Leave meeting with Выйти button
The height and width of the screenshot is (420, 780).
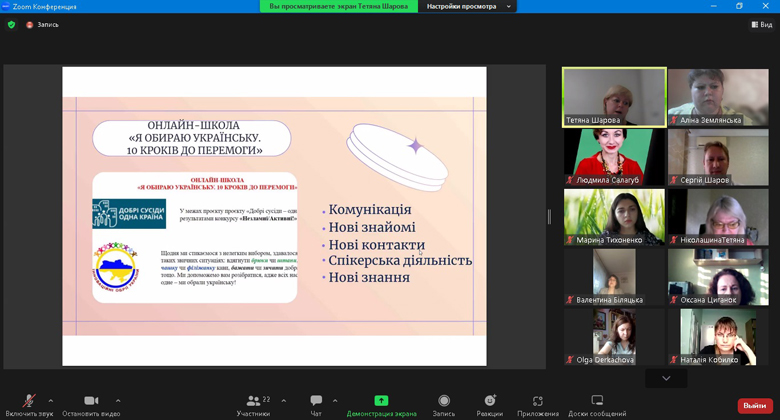point(755,406)
